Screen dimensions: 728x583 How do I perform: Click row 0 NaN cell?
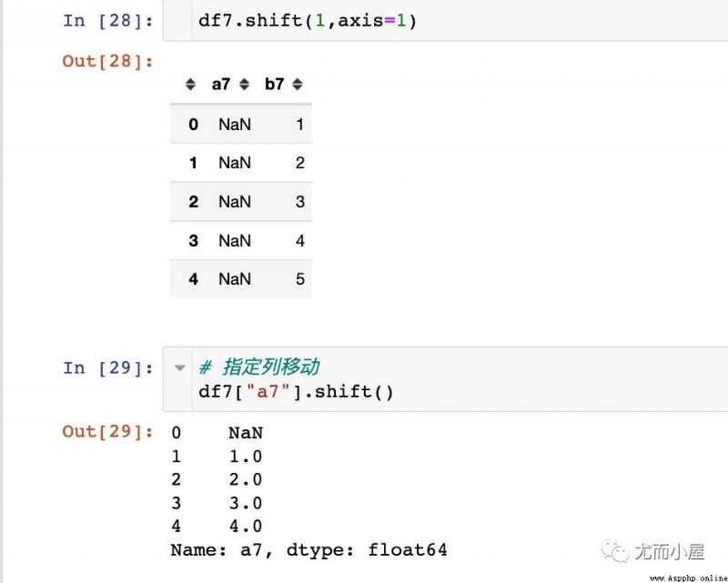point(235,125)
